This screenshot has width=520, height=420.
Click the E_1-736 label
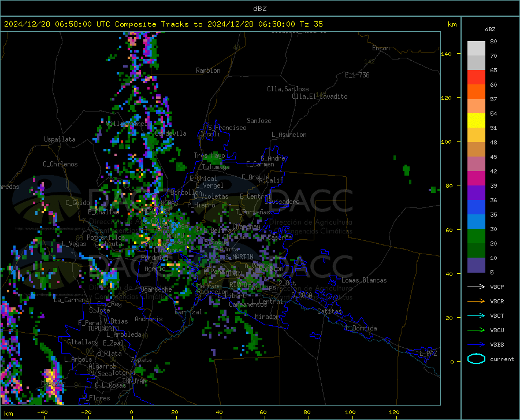pos(357,75)
